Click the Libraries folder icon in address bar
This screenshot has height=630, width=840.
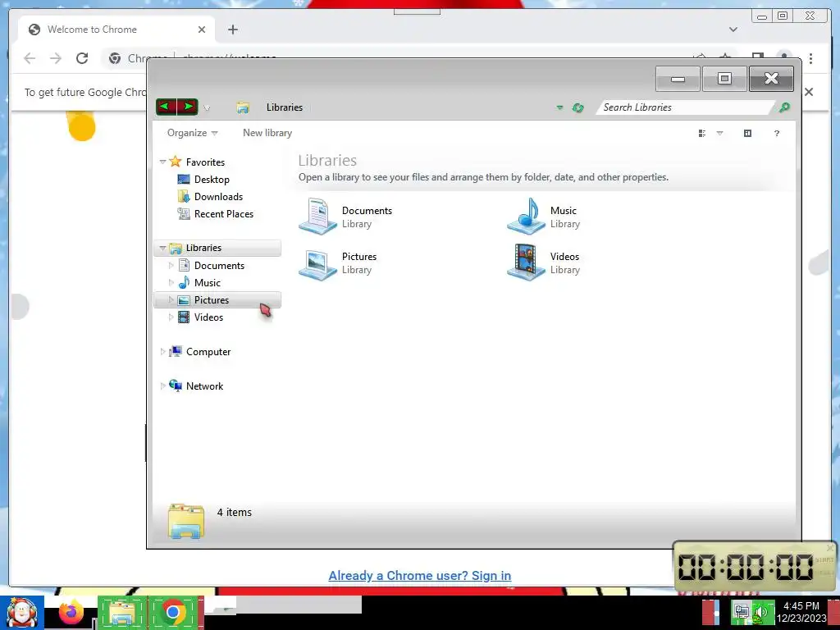pos(243,107)
